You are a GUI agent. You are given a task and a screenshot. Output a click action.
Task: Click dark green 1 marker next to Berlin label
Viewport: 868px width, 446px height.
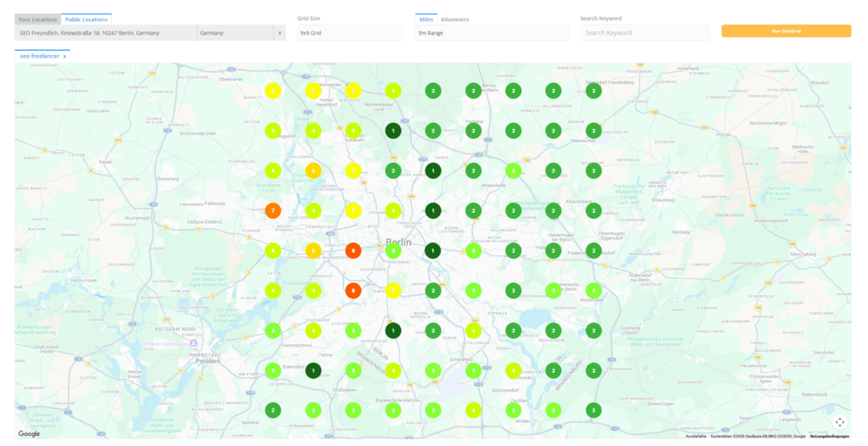point(433,250)
